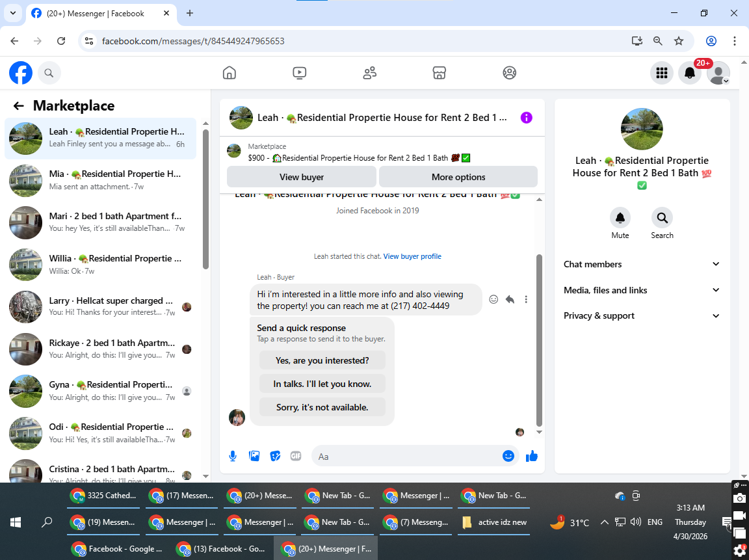Mute the conversation with the bell icon

620,218
